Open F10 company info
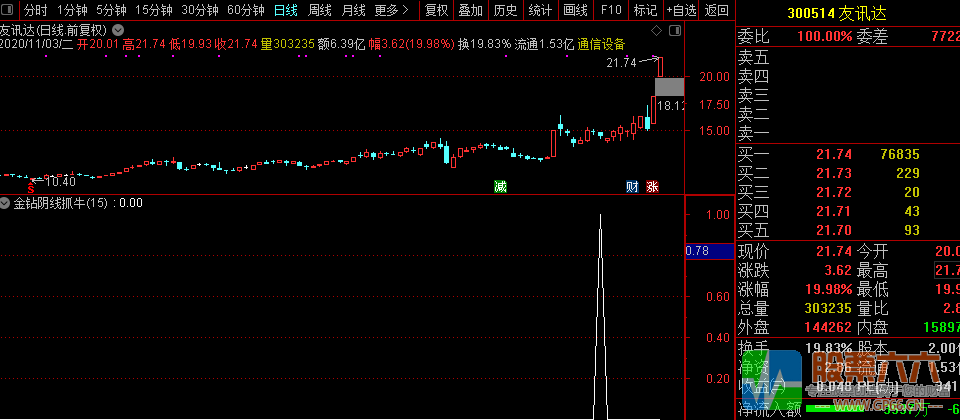This screenshot has height=420, width=960. pyautogui.click(x=610, y=10)
